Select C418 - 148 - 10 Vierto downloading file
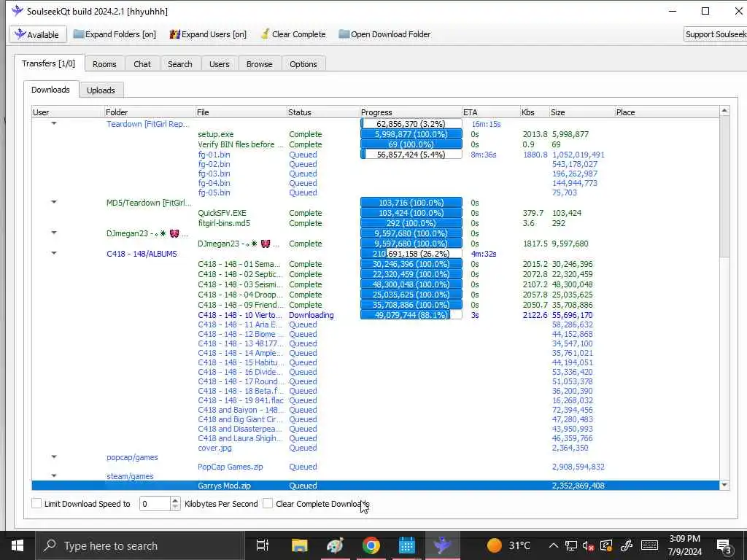The height and width of the screenshot is (560, 747). (239, 315)
